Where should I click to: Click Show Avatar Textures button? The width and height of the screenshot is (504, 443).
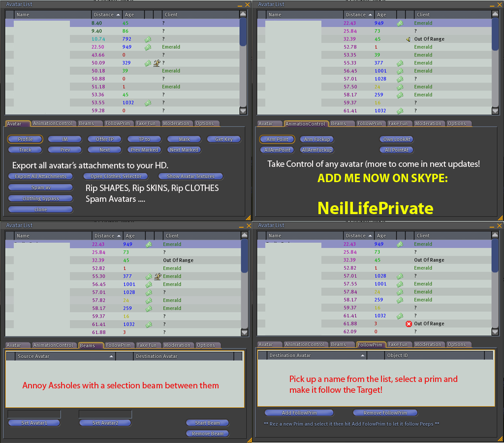point(190,176)
